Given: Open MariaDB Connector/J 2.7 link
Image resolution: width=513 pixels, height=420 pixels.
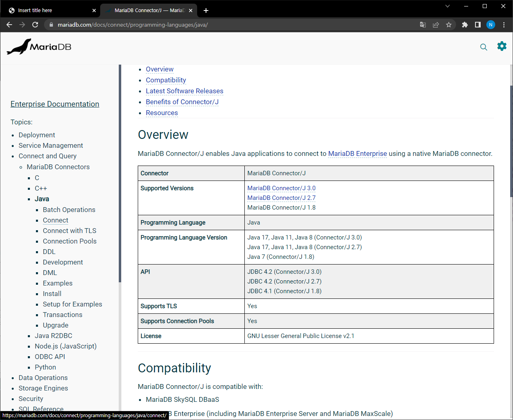Looking at the screenshot, I should 282,198.
